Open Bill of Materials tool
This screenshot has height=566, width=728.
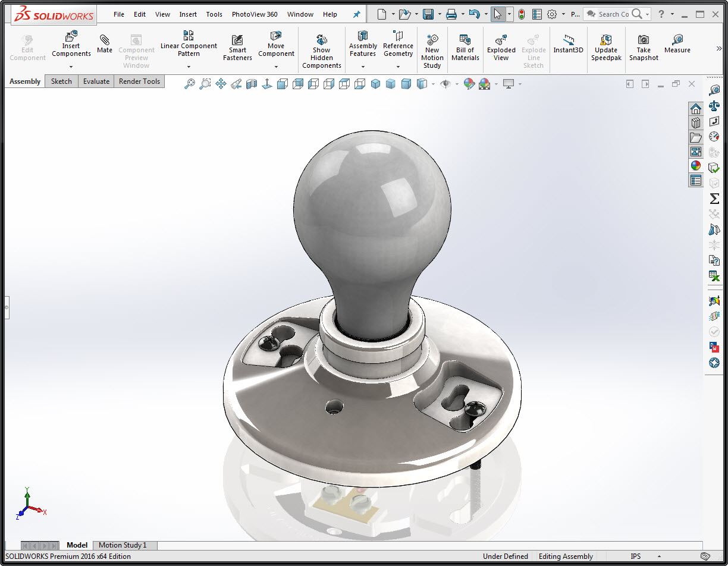[x=465, y=48]
